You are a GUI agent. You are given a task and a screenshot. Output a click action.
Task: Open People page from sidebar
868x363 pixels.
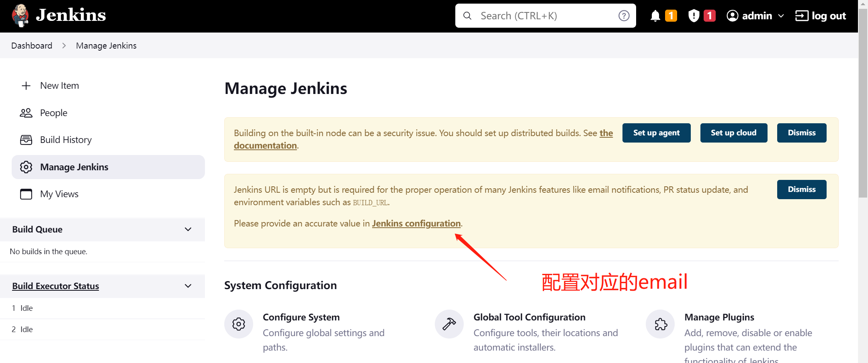pyautogui.click(x=53, y=113)
